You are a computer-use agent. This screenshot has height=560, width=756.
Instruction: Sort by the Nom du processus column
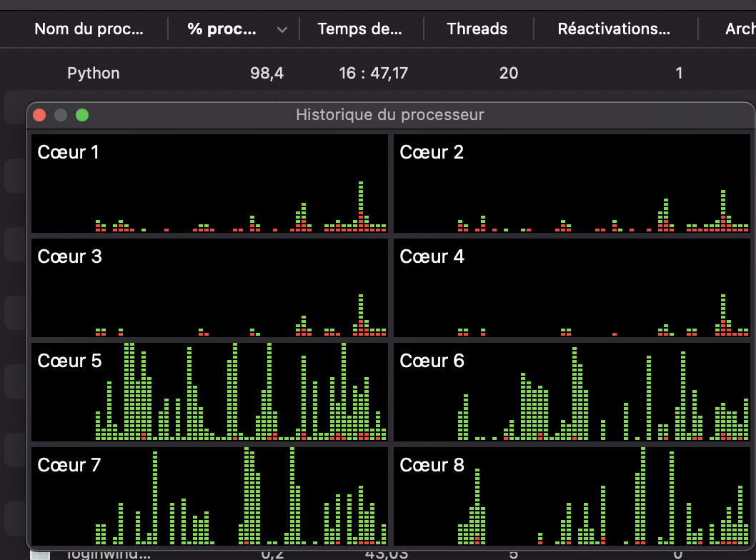[x=89, y=29]
